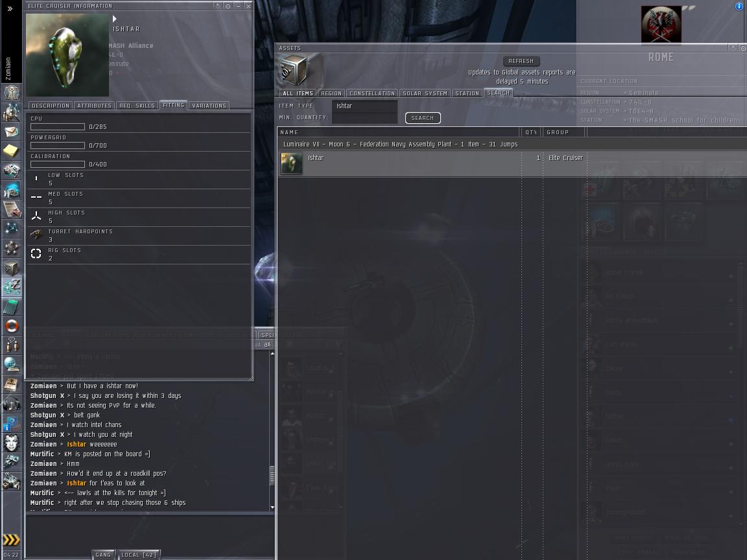Image resolution: width=747 pixels, height=560 pixels.
Task: Click the Search button in Assets
Action: [x=423, y=117]
